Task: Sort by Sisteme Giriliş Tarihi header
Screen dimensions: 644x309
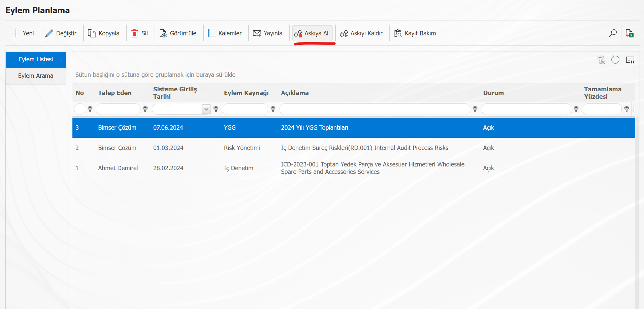Action: click(x=175, y=93)
